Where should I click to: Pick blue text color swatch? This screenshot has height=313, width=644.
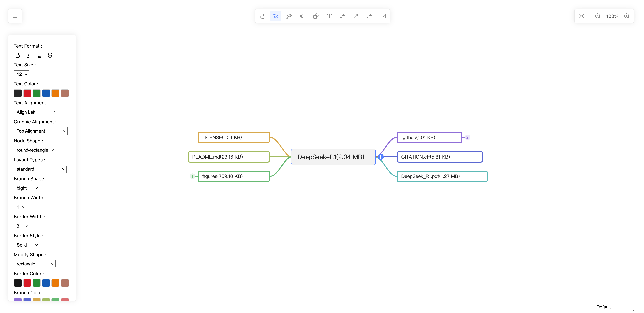point(46,93)
